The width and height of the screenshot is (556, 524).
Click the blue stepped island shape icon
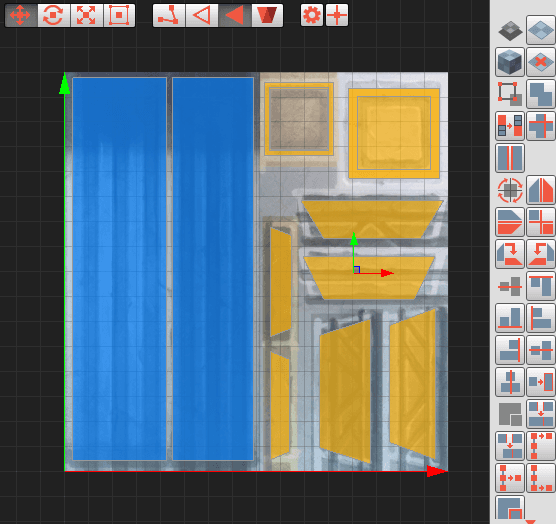click(540, 94)
